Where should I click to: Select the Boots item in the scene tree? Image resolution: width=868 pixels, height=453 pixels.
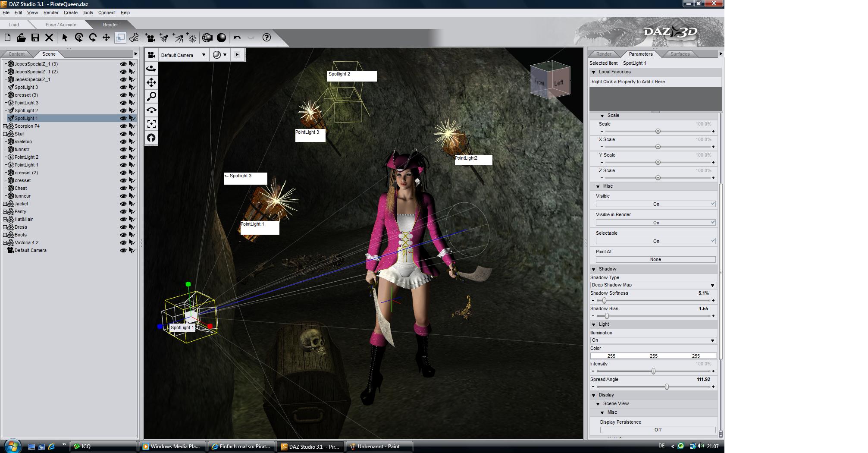(21, 235)
